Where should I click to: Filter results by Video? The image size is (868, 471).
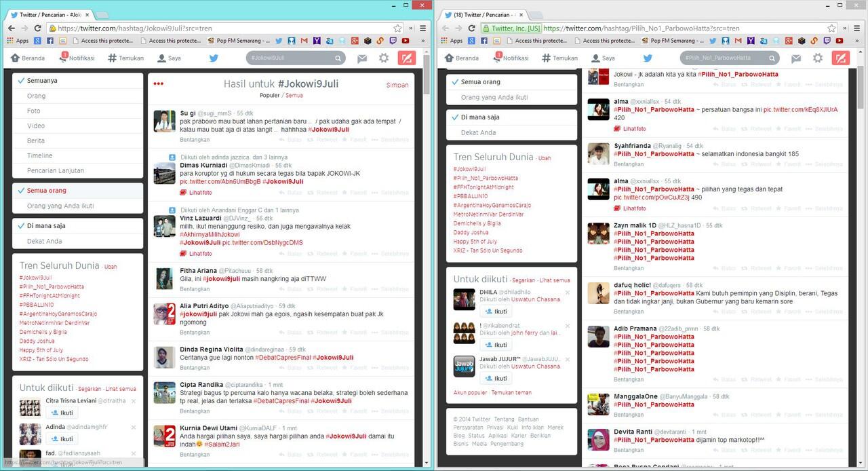78,126
